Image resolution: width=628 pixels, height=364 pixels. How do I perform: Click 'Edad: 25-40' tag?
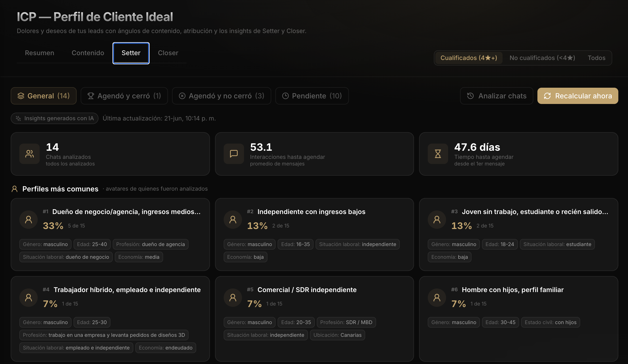pos(92,244)
